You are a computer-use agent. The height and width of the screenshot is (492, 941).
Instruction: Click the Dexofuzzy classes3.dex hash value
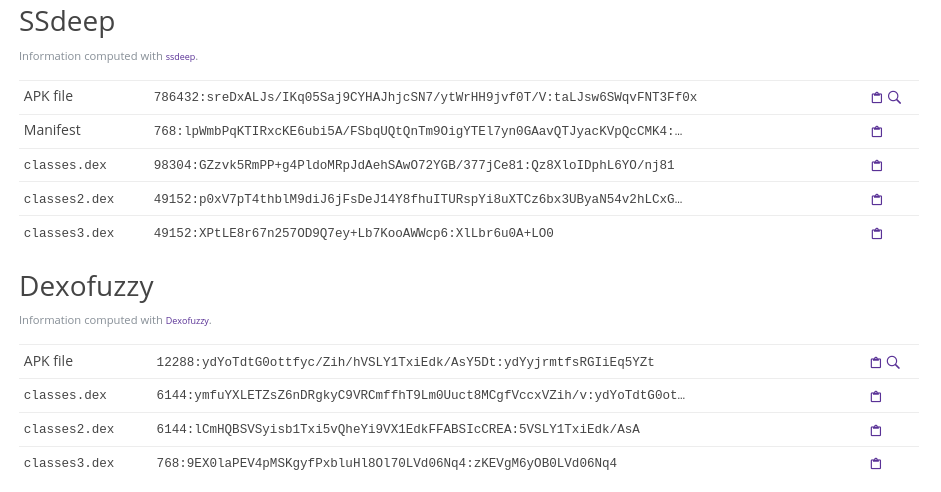pos(386,464)
